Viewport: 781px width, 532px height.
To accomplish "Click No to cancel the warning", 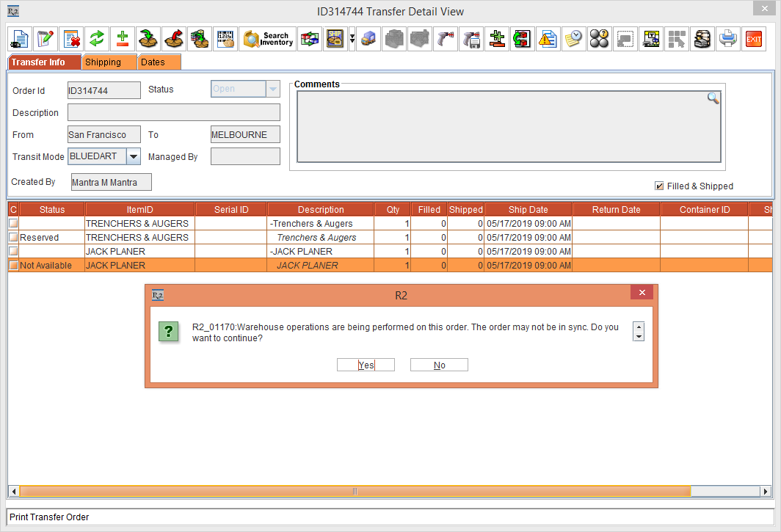I will pos(438,365).
